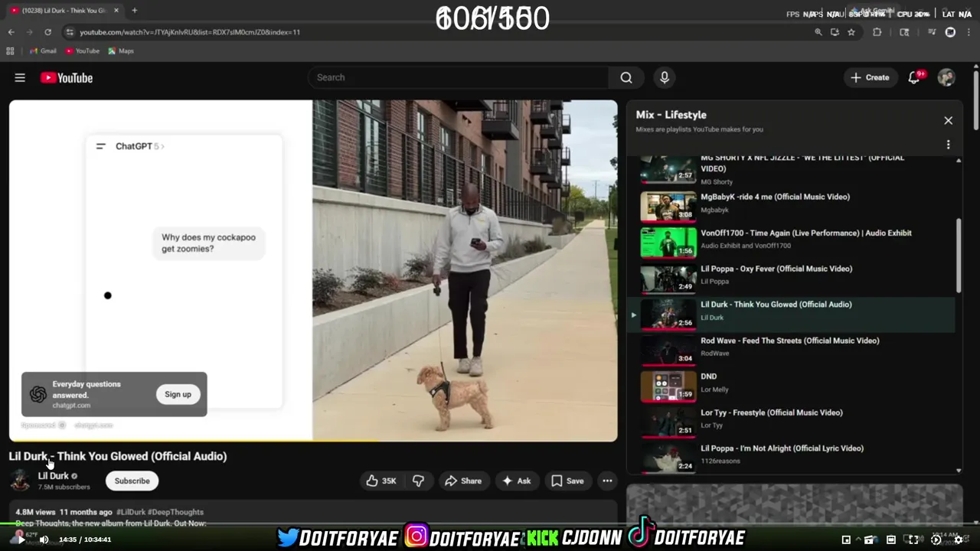The width and height of the screenshot is (980, 551).
Task: Open Lil Durk channel name link
Action: point(53,475)
